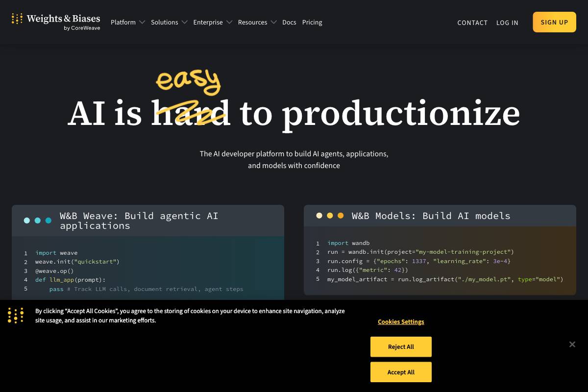Screen dimensions: 588x392
Task: Reject all cookies
Action: [401, 347]
